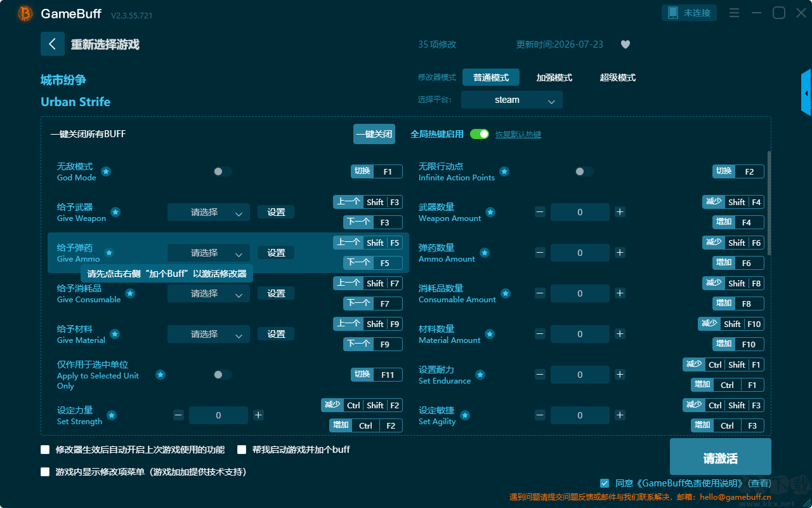Click the Set Endurance value field
The image size is (812, 508).
coord(580,375)
